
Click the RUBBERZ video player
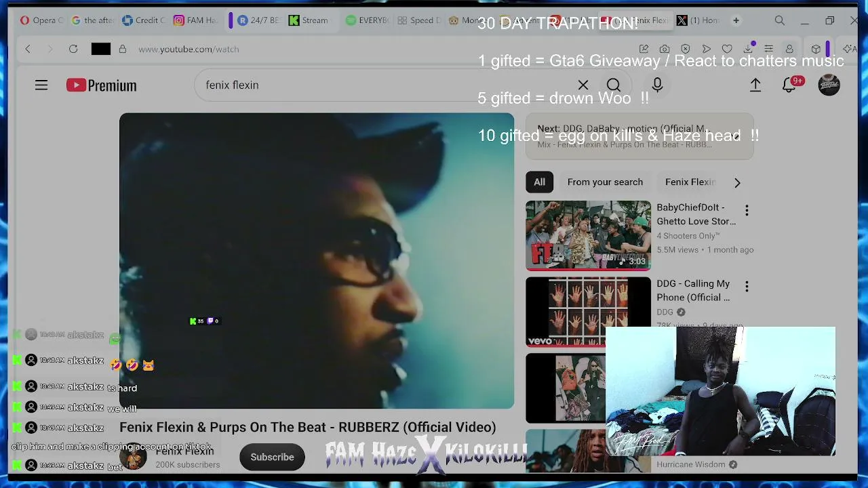coord(317,261)
